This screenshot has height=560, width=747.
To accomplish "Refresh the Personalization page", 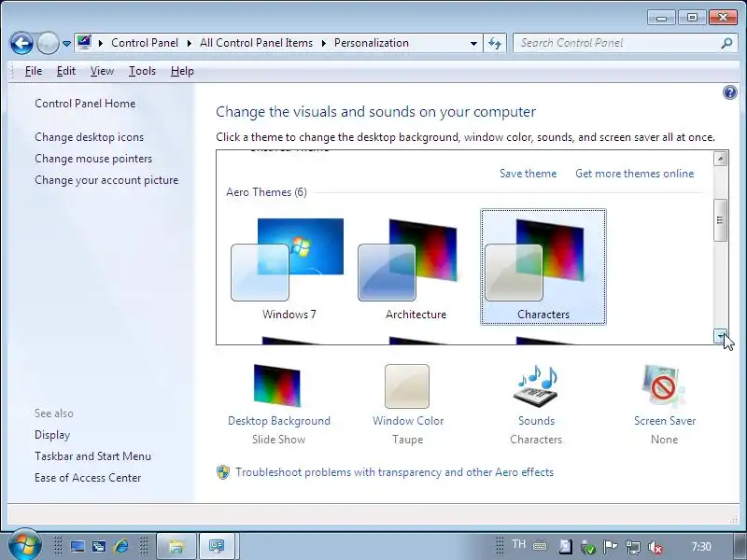I will pos(495,43).
